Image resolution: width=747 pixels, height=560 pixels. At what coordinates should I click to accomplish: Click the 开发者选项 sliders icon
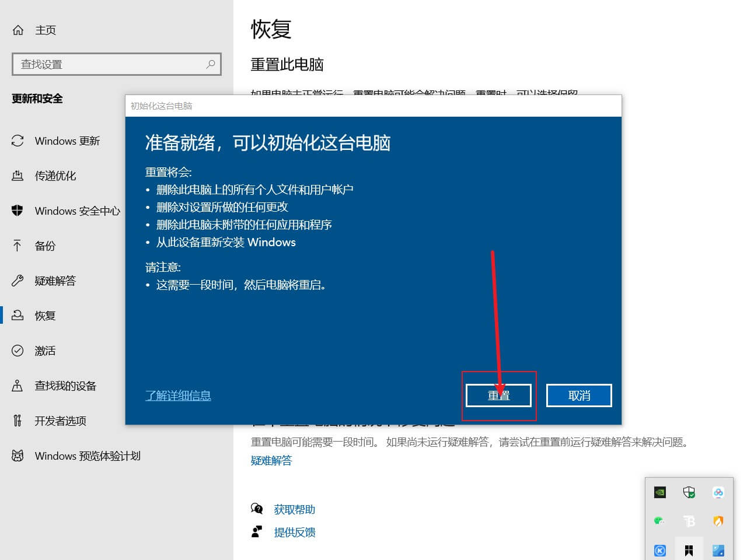[18, 421]
